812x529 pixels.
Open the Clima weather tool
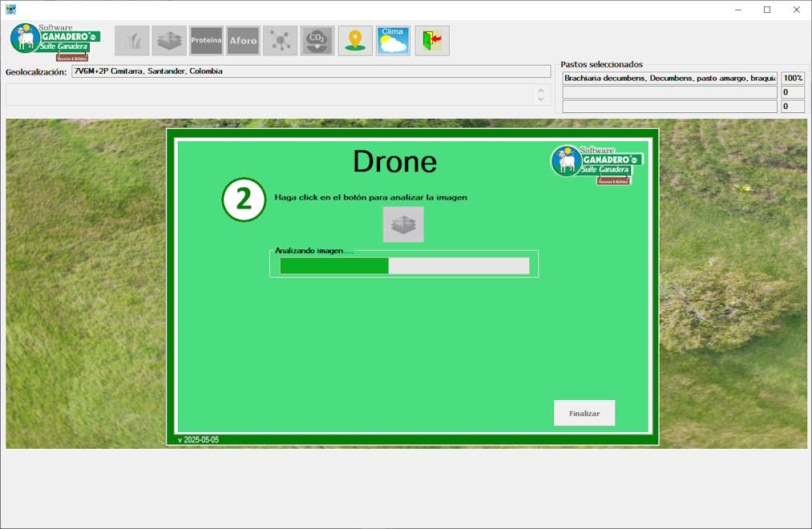[x=393, y=41]
